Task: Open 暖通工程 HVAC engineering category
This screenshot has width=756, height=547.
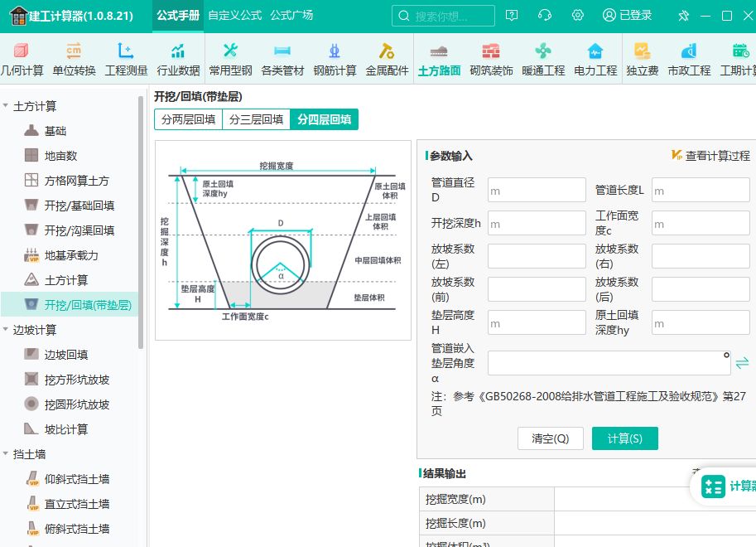Action: 543,59
